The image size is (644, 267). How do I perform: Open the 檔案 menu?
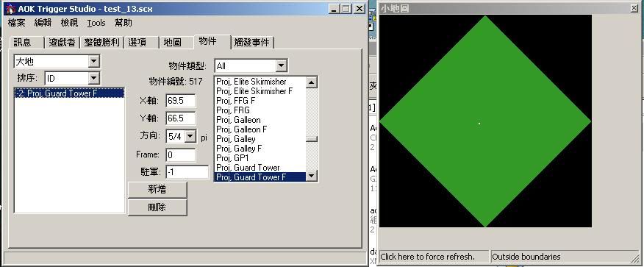point(17,23)
